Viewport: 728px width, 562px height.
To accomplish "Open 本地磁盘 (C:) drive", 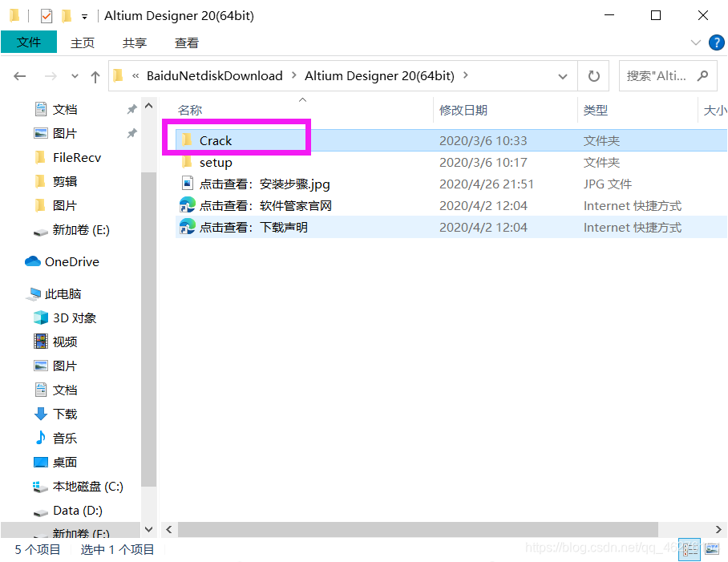I will [87, 487].
